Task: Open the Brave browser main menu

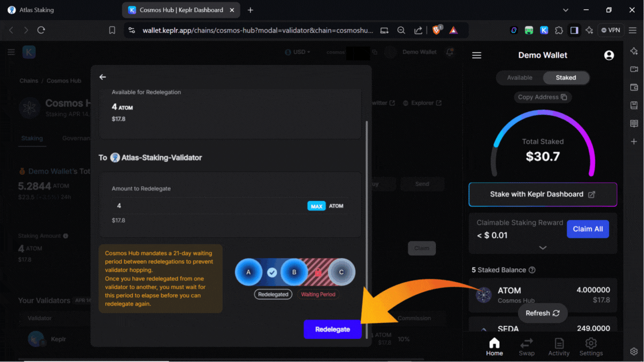Action: 632,30
